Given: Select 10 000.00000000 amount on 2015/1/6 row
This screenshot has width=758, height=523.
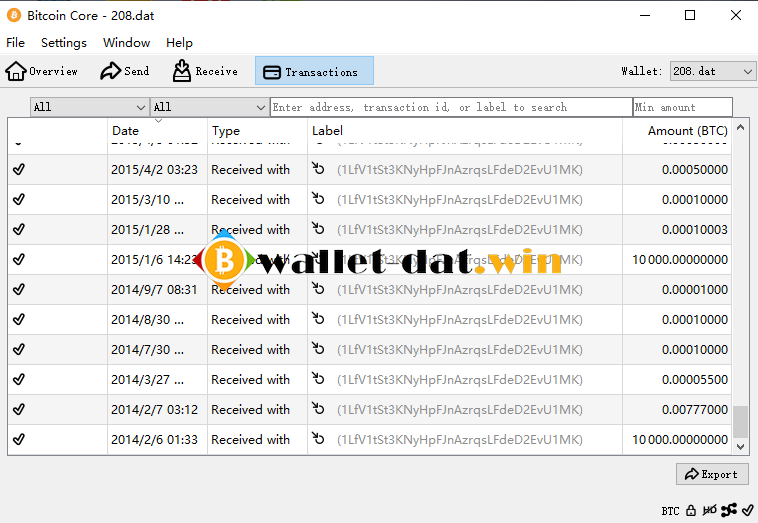Looking at the screenshot, I should [677, 260].
